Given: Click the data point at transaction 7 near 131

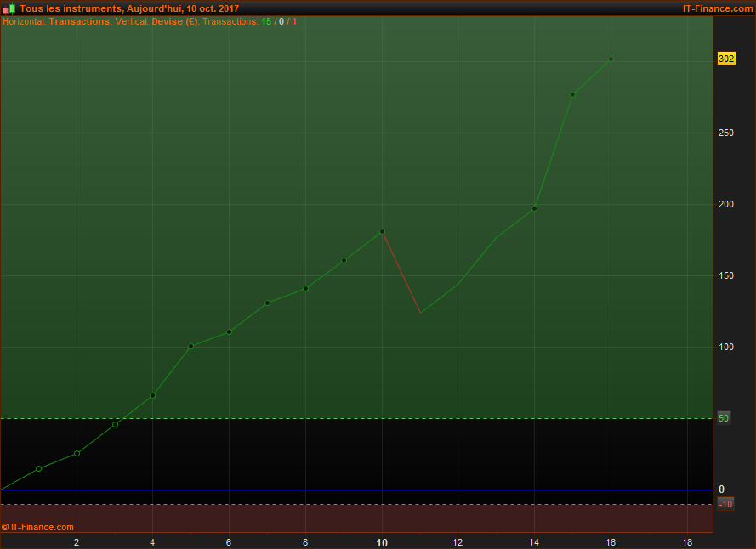Looking at the screenshot, I should point(268,303).
